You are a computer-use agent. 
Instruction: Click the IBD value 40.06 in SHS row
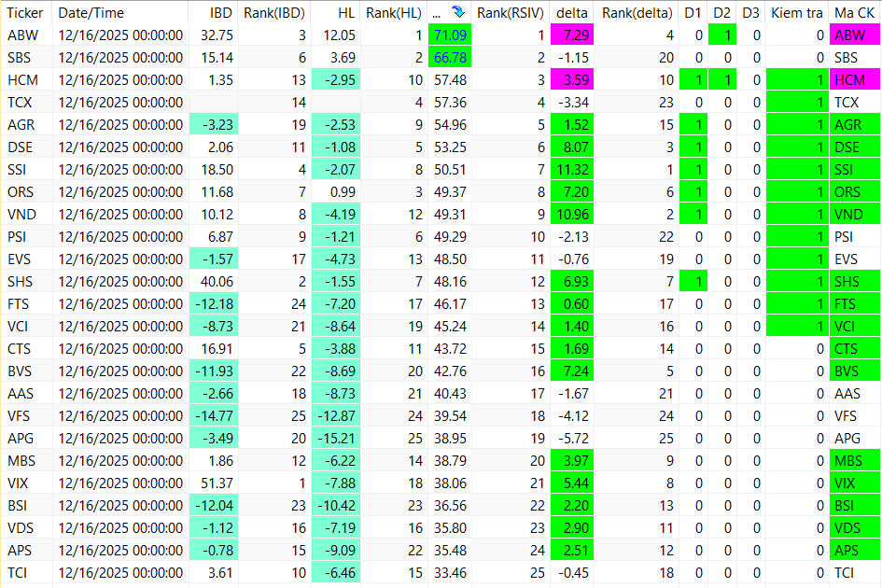tap(217, 281)
